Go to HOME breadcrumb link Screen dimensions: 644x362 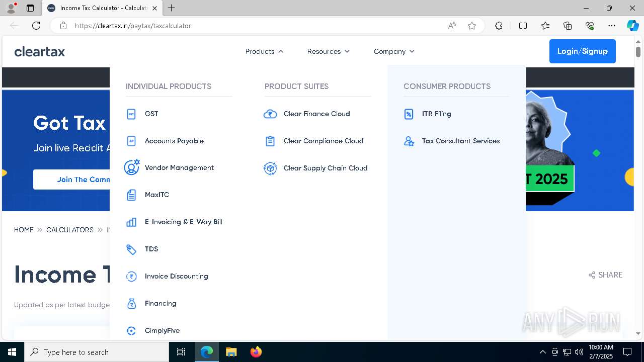pyautogui.click(x=24, y=230)
